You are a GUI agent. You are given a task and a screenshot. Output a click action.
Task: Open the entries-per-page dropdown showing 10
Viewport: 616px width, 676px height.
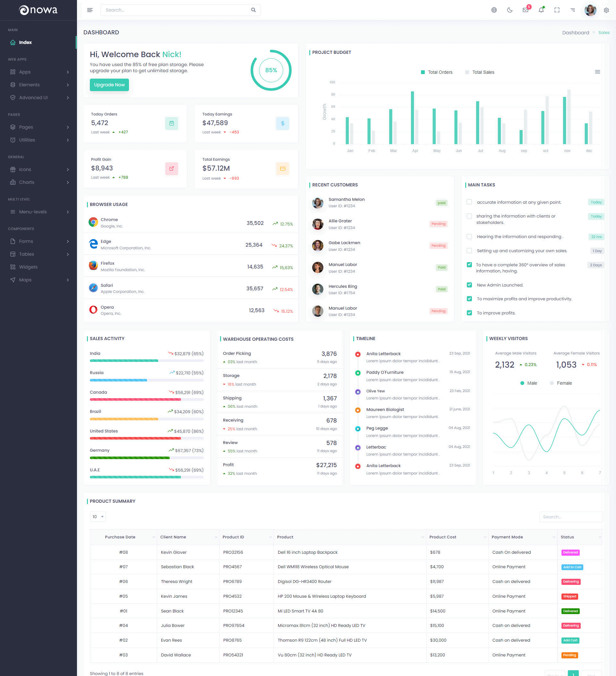(98, 517)
